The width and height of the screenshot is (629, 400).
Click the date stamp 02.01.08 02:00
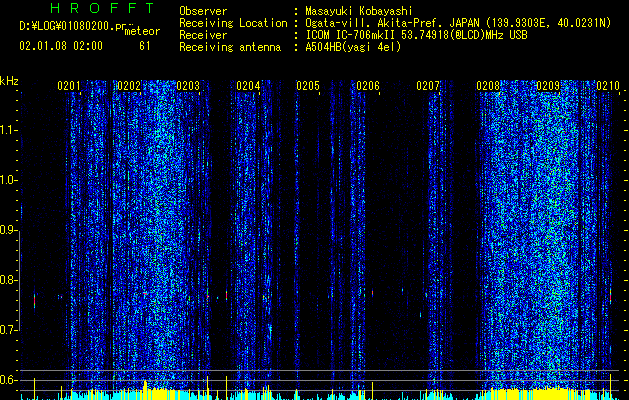click(61, 46)
